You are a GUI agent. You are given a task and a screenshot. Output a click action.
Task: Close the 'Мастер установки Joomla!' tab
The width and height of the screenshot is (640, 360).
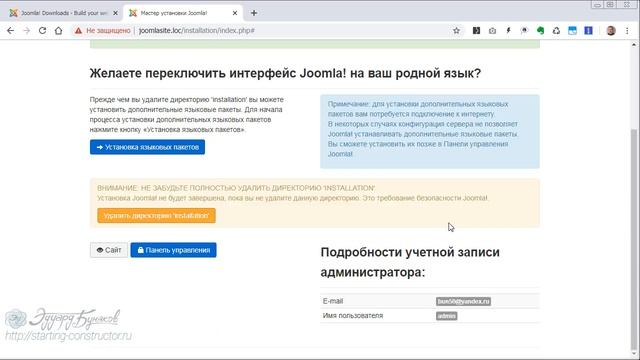click(x=235, y=13)
